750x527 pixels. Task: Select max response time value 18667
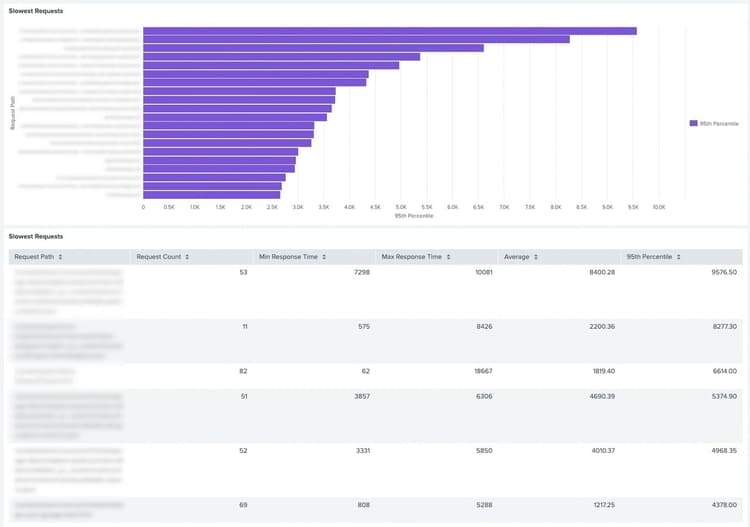click(x=483, y=371)
